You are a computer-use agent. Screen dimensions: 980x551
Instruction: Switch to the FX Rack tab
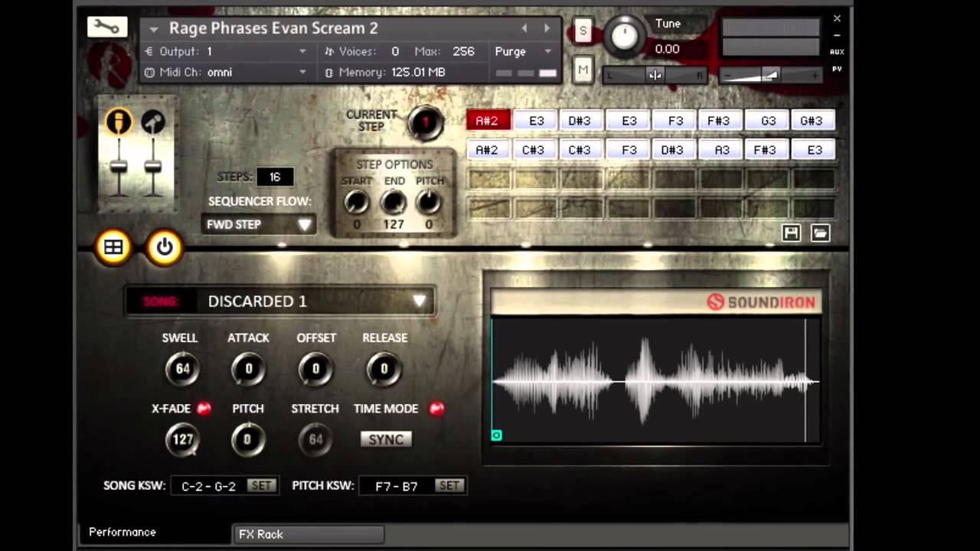click(308, 534)
